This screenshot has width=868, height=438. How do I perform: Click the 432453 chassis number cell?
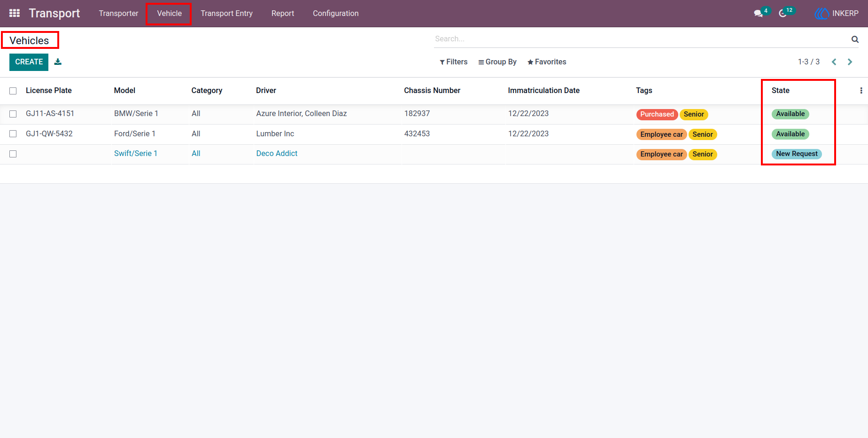click(x=417, y=133)
